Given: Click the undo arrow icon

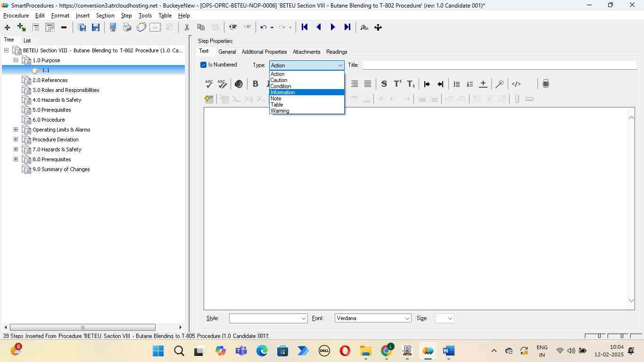Looking at the screenshot, I should pos(264,27).
